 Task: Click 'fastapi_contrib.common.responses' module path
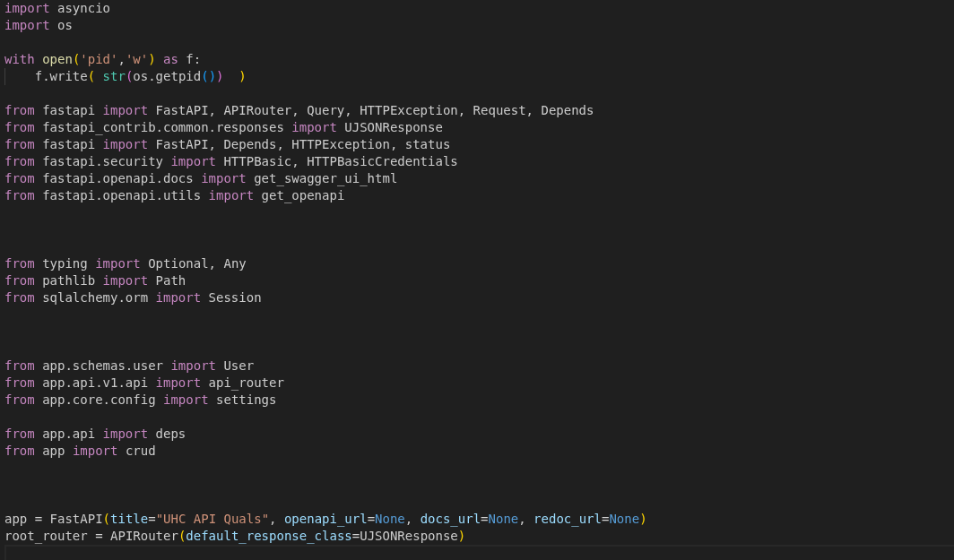(x=163, y=128)
